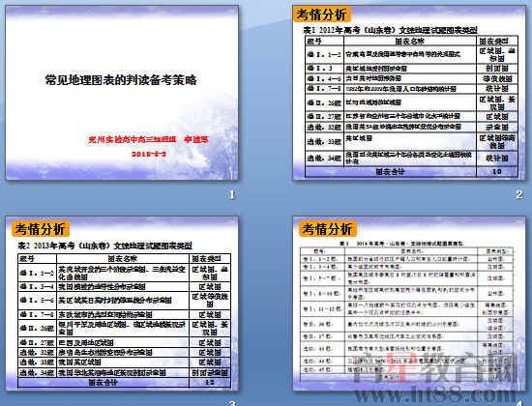
Task: Click the slide number 2 label
Action: 518,194
